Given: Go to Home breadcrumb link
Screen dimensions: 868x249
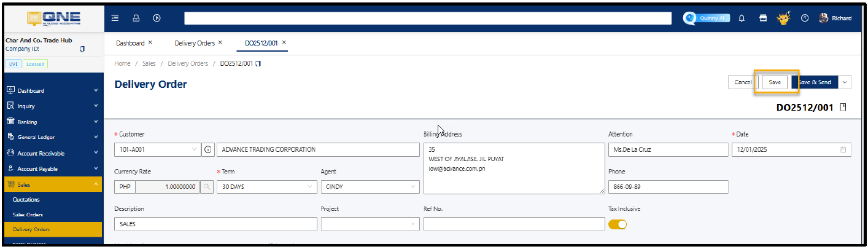Looking at the screenshot, I should [x=122, y=63].
